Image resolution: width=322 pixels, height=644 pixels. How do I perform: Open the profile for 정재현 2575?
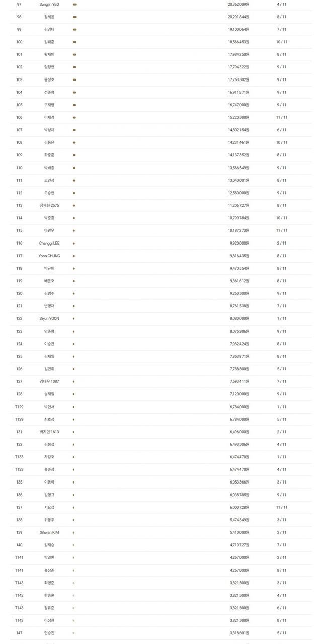point(49,205)
